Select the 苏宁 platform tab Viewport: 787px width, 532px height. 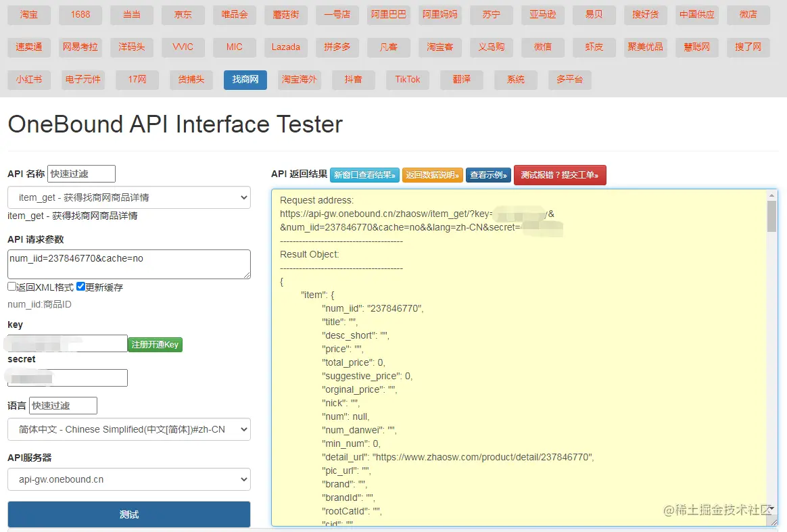(492, 15)
